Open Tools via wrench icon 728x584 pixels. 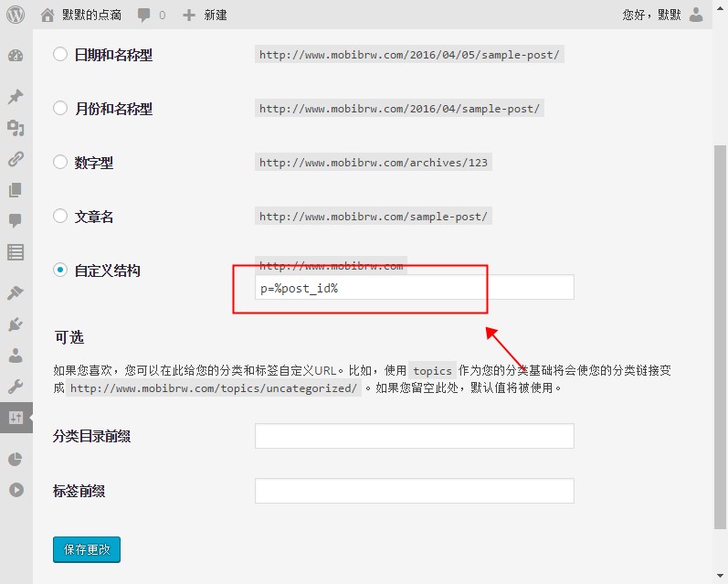point(16,387)
